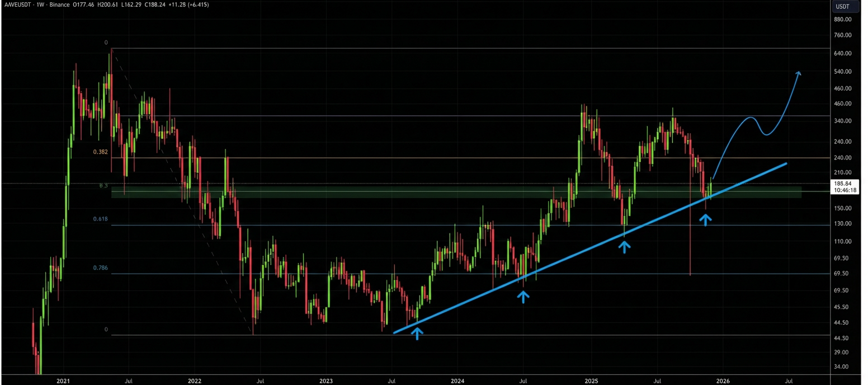Select the 0.618 Fibonacci level label
868x385 pixels.
tap(101, 219)
